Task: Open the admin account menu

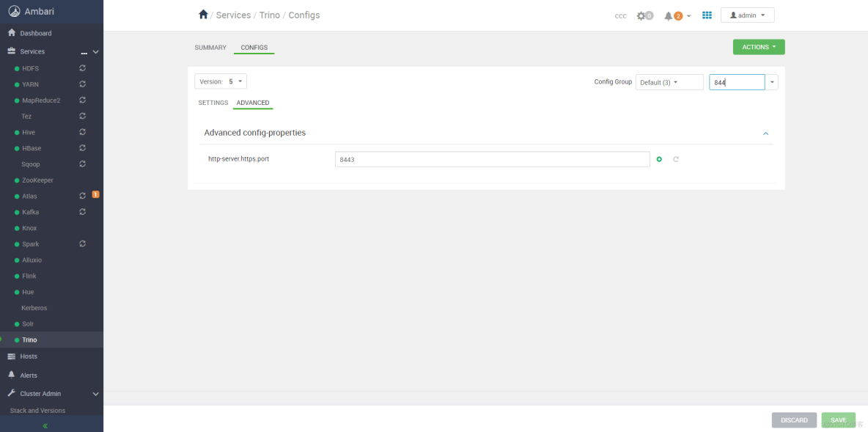Action: 747,15
